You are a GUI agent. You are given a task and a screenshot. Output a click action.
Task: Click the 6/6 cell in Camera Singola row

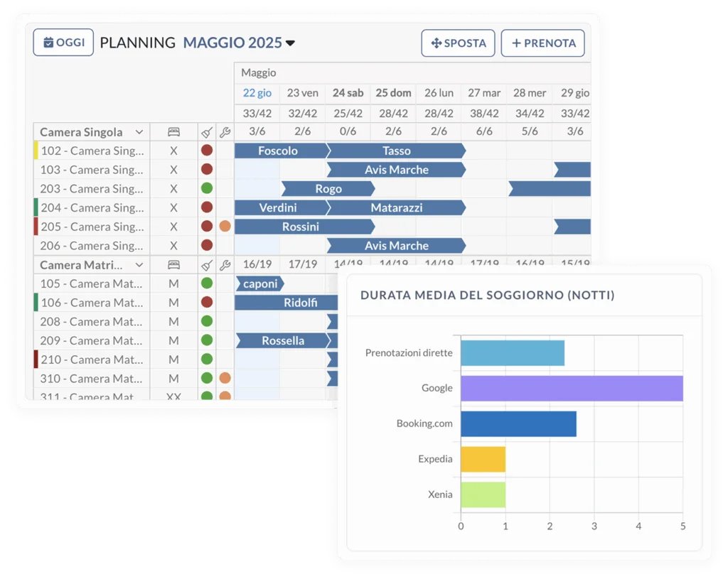(484, 131)
